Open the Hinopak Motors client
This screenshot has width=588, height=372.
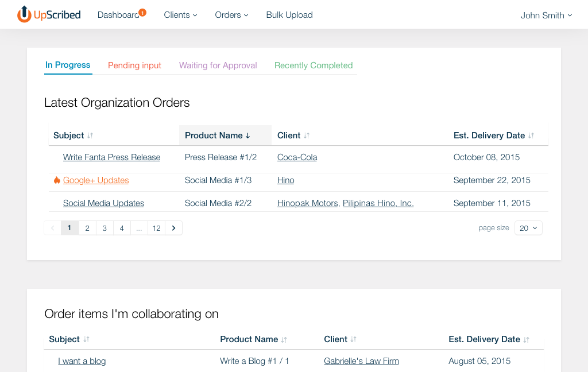pyautogui.click(x=308, y=203)
